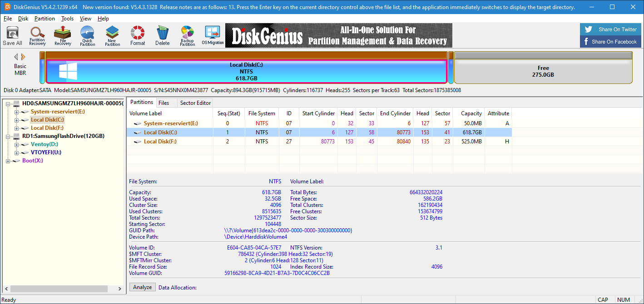Open the Help menu

pyautogui.click(x=103, y=19)
